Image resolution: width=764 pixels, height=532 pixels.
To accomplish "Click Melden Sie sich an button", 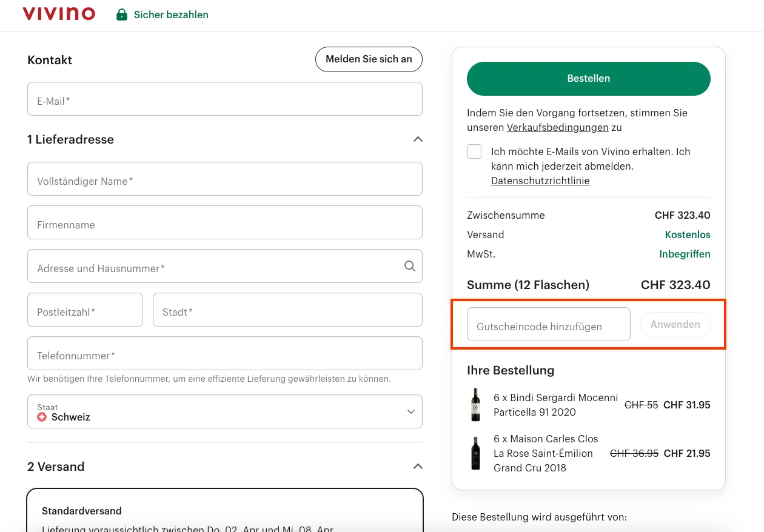I will [369, 59].
